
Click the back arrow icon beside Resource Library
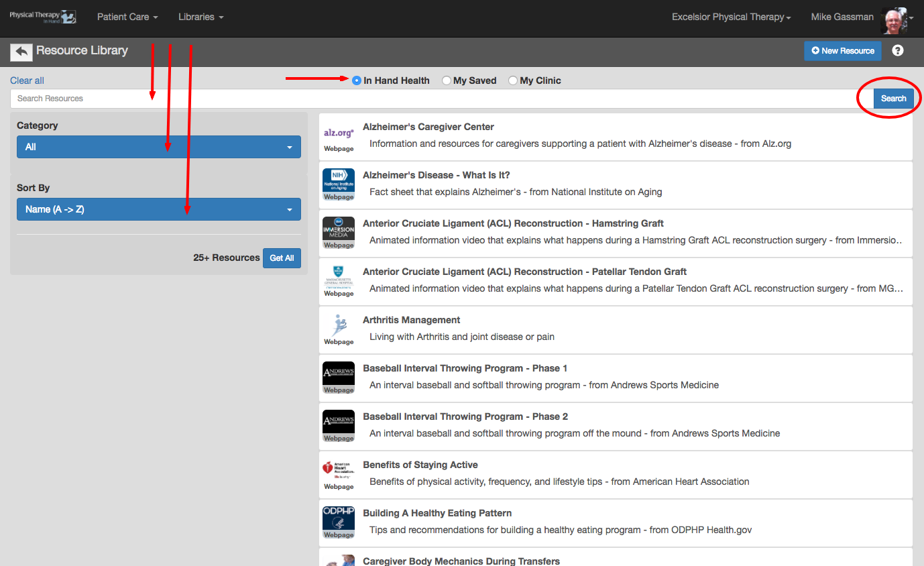pyautogui.click(x=21, y=52)
